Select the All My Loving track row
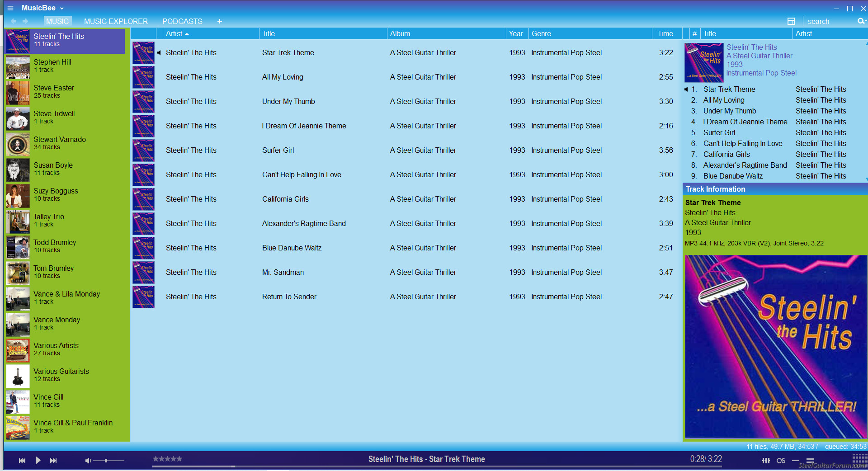 click(406, 77)
